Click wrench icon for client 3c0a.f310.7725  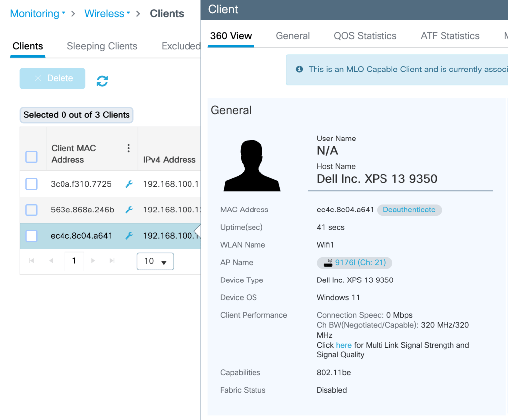pos(129,184)
